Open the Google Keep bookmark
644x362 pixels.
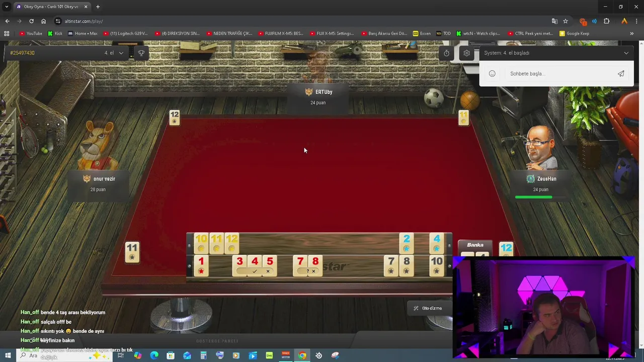[x=574, y=34]
